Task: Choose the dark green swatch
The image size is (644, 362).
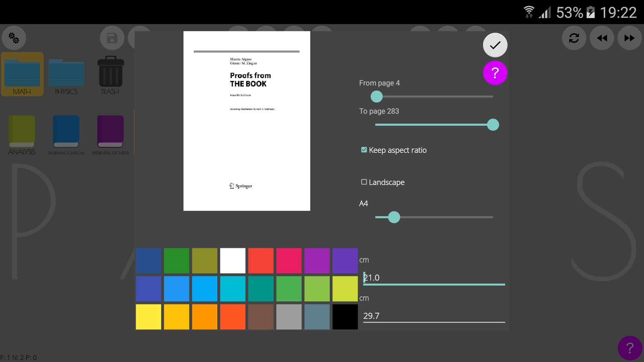Action: (x=177, y=261)
